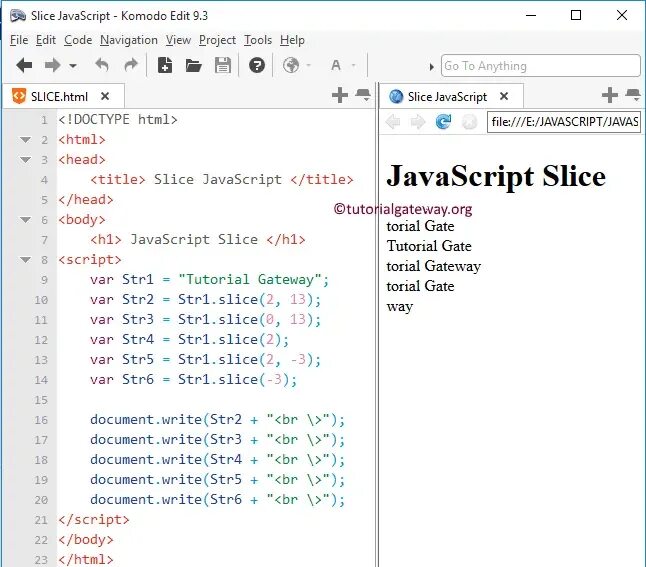The image size is (646, 567).
Task: Click 'Tutorial Gate' output in preview
Action: (429, 246)
